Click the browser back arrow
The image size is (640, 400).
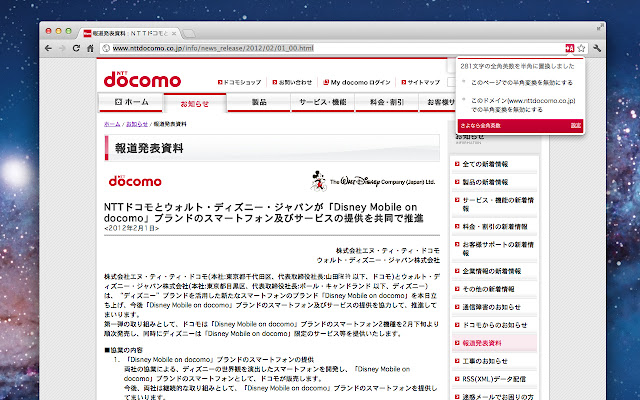click(48, 48)
